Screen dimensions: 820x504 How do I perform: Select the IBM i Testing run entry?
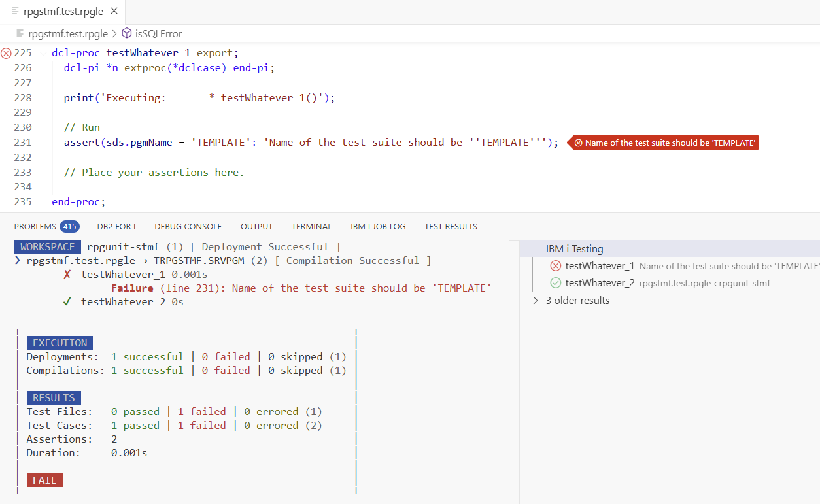[574, 249]
